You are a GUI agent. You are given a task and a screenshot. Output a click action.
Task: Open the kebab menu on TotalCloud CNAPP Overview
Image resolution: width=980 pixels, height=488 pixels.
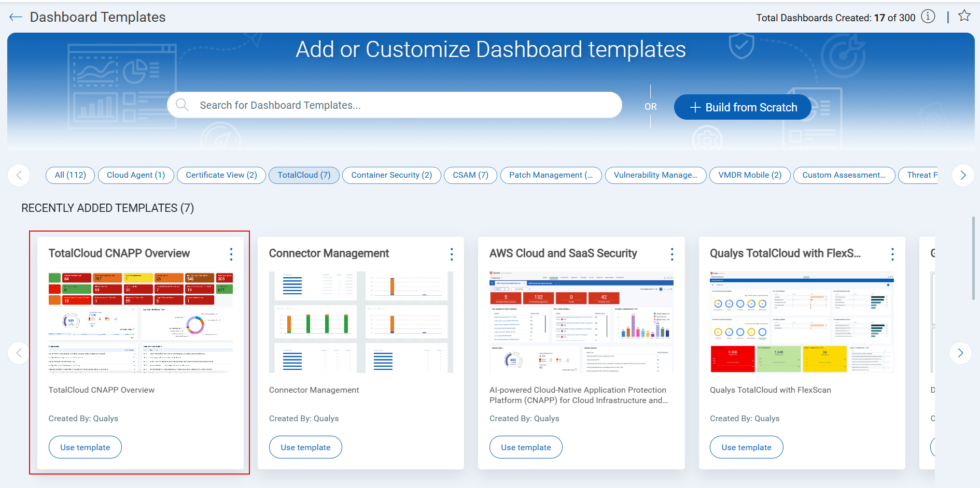tap(231, 254)
